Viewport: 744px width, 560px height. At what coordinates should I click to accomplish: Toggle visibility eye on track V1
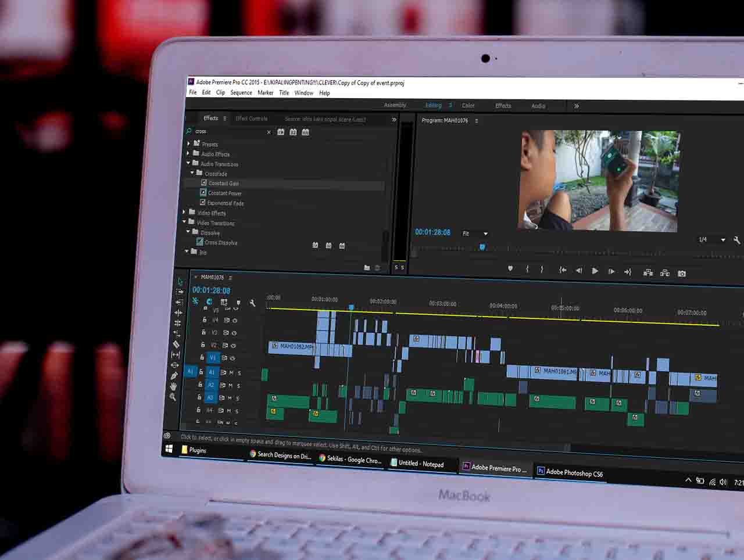pyautogui.click(x=232, y=358)
